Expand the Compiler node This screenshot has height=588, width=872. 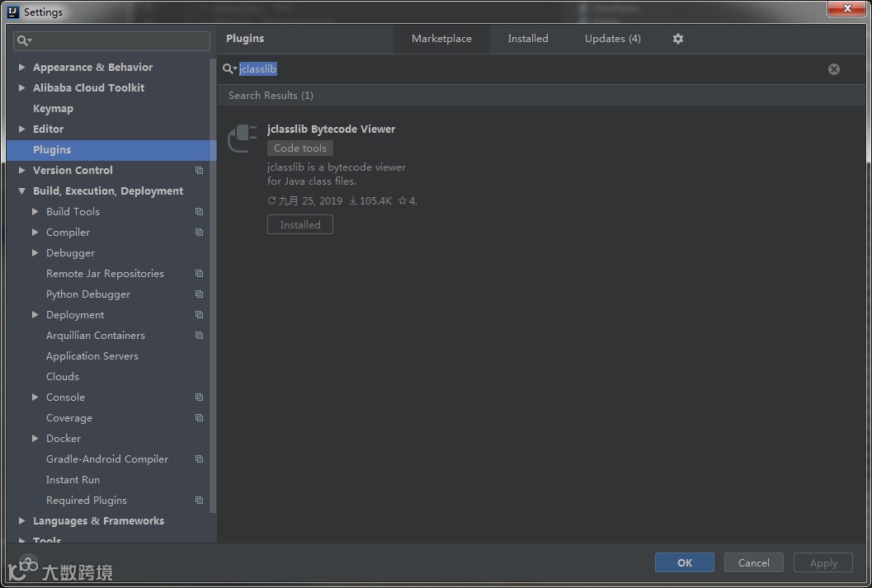35,232
